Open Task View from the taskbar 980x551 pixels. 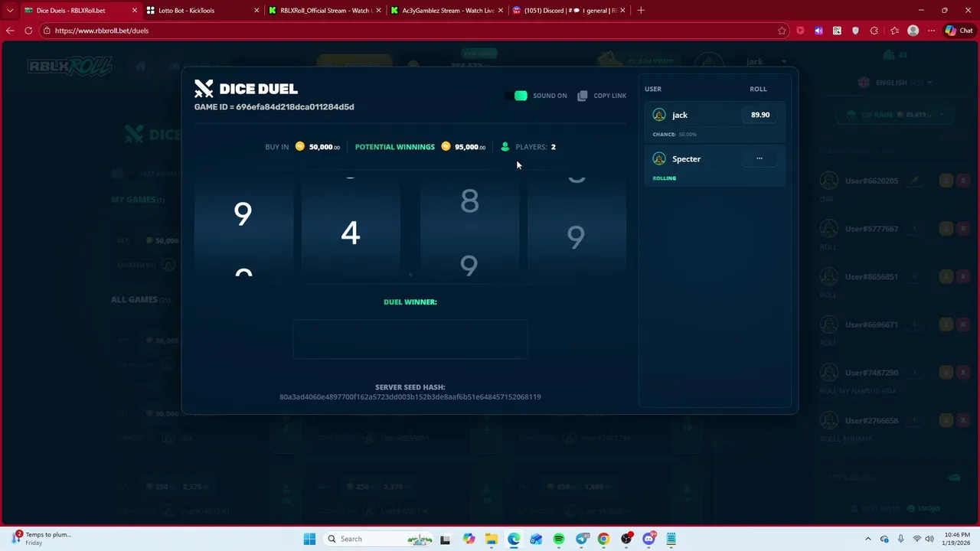(x=446, y=539)
